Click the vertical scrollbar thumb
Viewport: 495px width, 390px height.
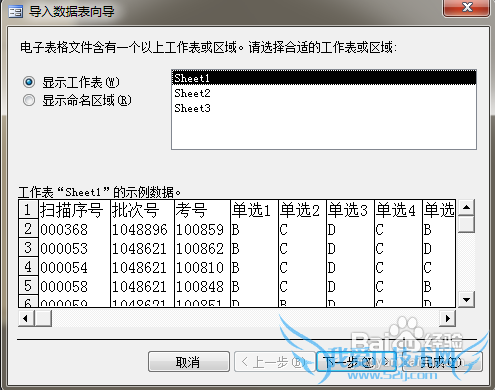(466, 224)
